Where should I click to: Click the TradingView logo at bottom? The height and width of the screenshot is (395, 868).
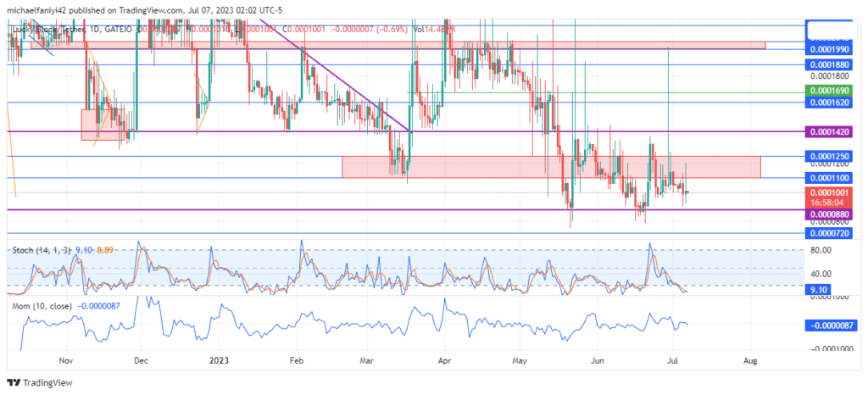pos(40,383)
